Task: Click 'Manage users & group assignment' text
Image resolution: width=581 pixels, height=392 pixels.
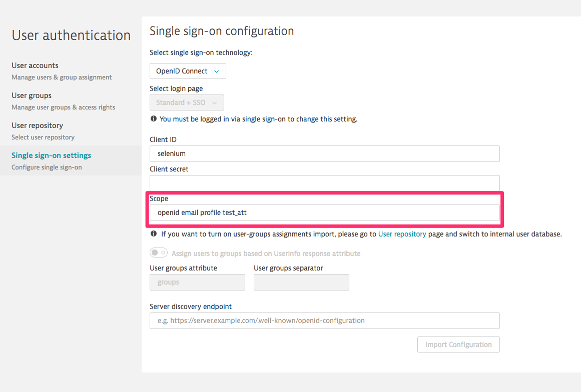Action: click(x=62, y=77)
